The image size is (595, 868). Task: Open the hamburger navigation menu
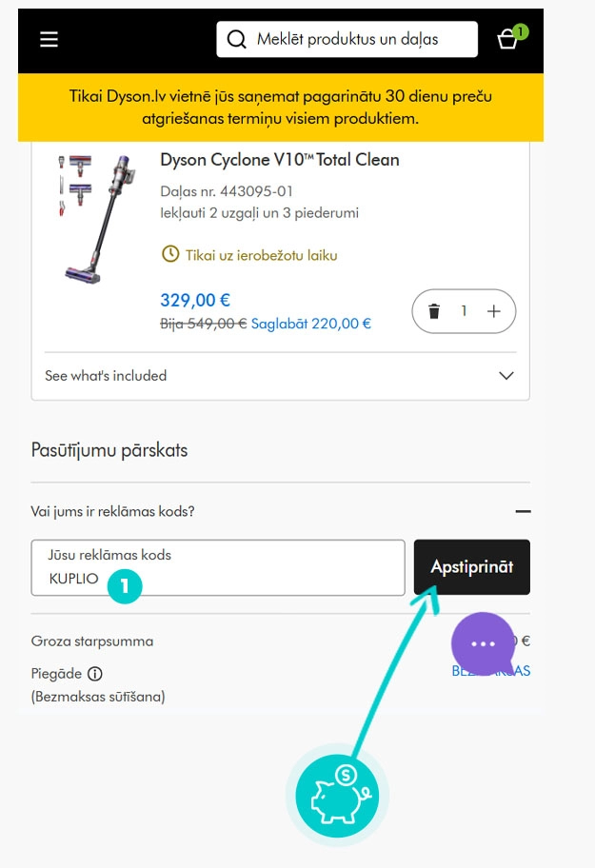click(48, 38)
